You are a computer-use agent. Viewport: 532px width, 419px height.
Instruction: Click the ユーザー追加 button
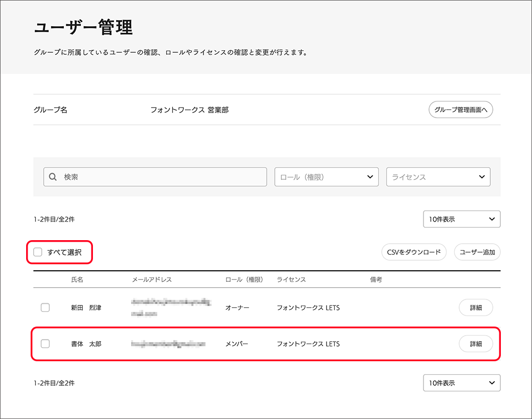477,252
